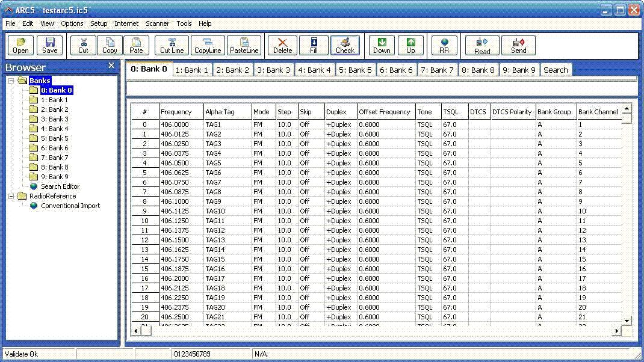This screenshot has height=362, width=644.
Task: Open RadioReference via RR globe icon
Action: click(444, 45)
